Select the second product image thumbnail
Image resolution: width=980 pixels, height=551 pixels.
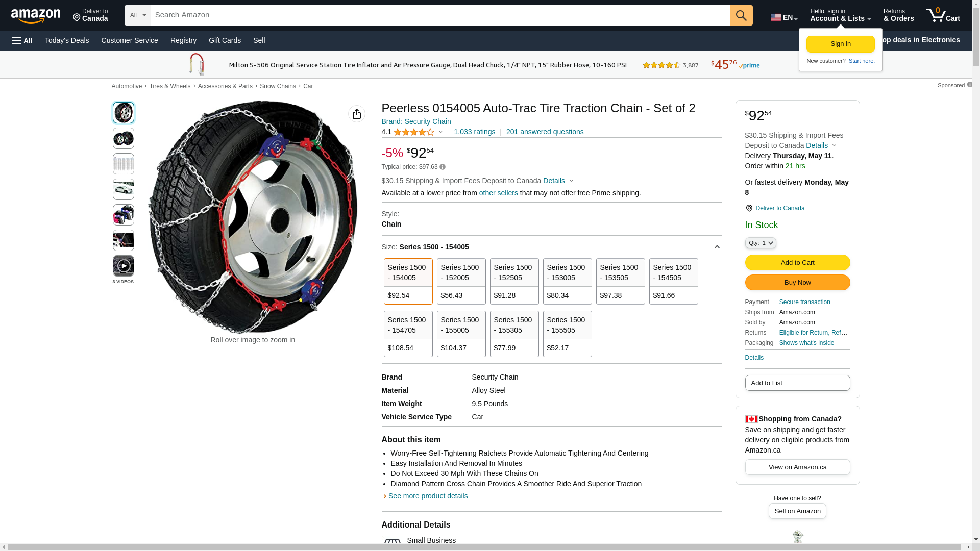coord(124,138)
